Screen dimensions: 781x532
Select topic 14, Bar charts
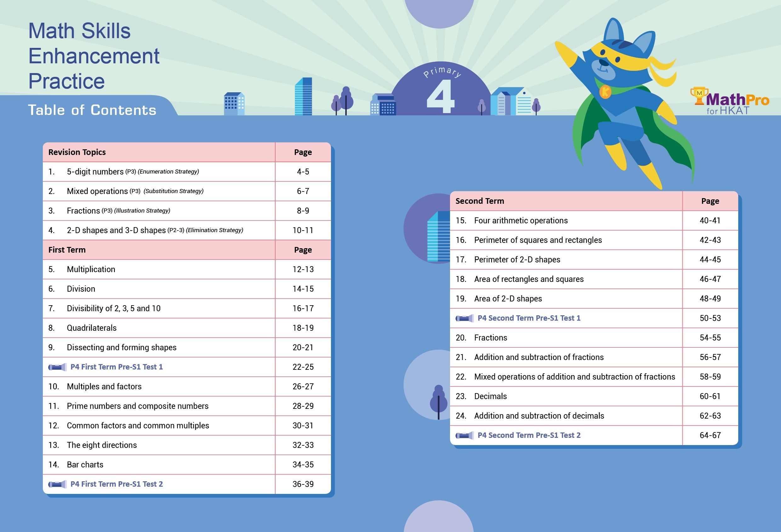pyautogui.click(x=159, y=465)
